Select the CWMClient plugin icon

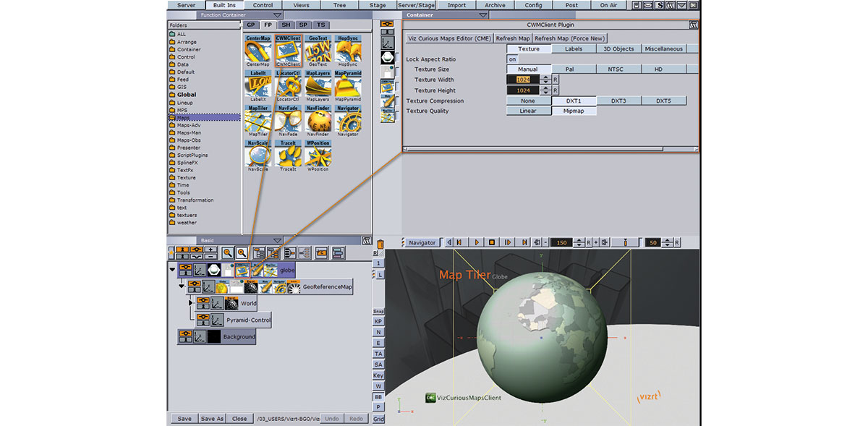tap(289, 51)
